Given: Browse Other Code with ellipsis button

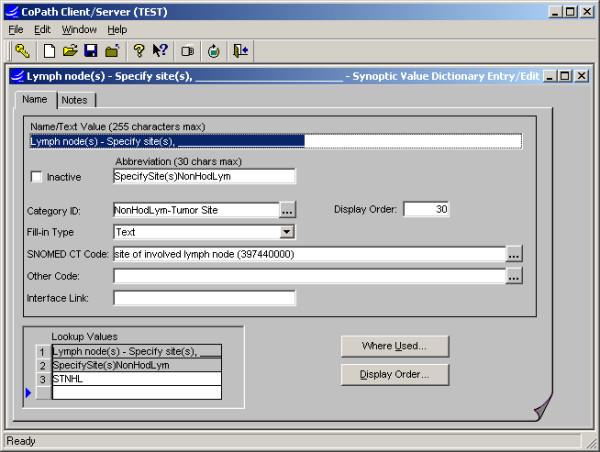Looking at the screenshot, I should coord(514,276).
